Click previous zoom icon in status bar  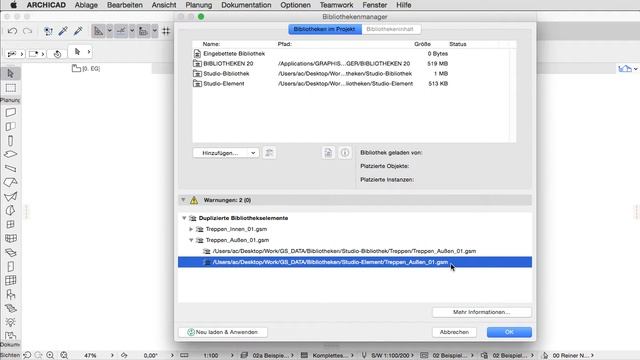pos(27,355)
